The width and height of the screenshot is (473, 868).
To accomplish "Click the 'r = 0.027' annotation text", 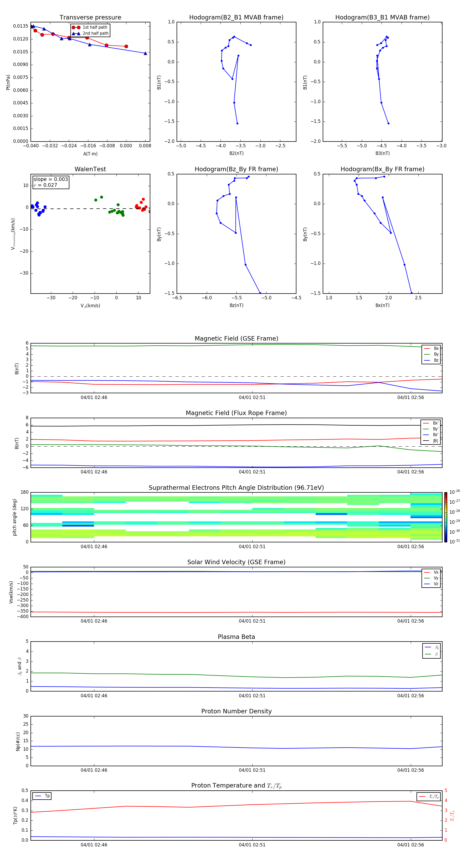I will tap(45, 185).
